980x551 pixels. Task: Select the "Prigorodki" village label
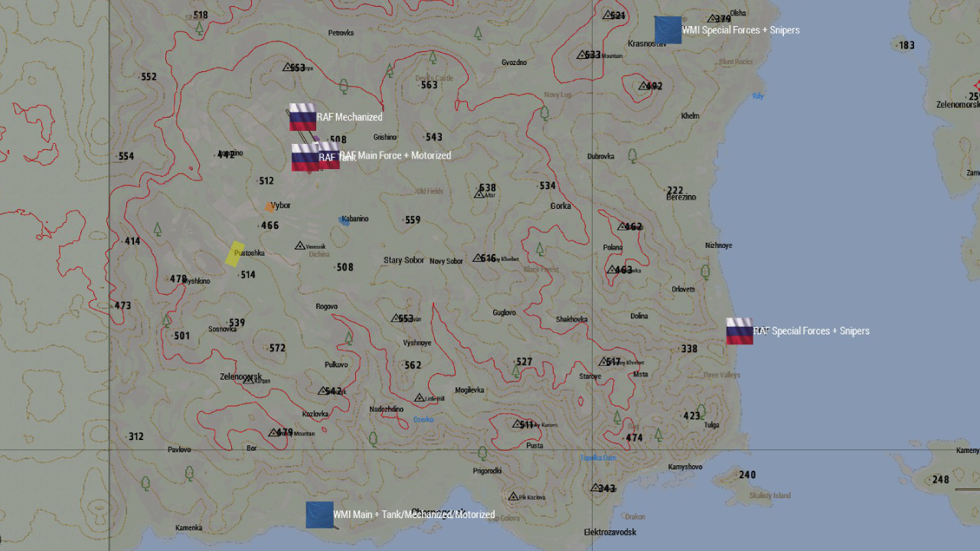(487, 471)
